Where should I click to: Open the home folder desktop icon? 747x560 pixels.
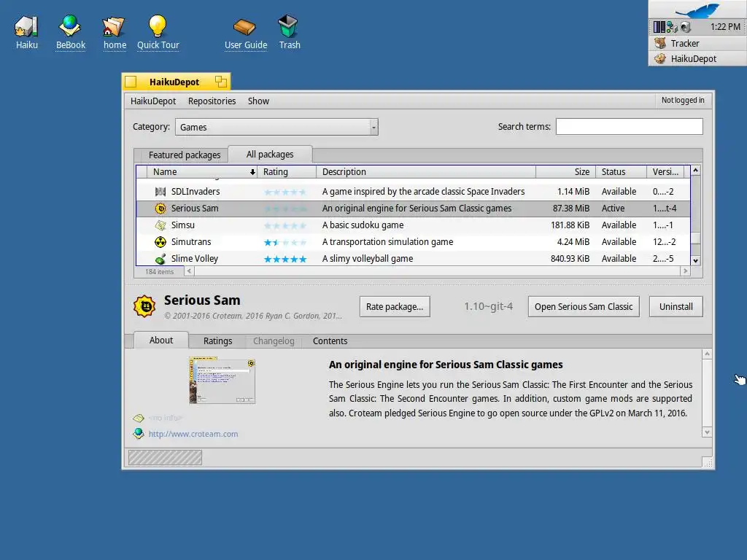(x=115, y=26)
